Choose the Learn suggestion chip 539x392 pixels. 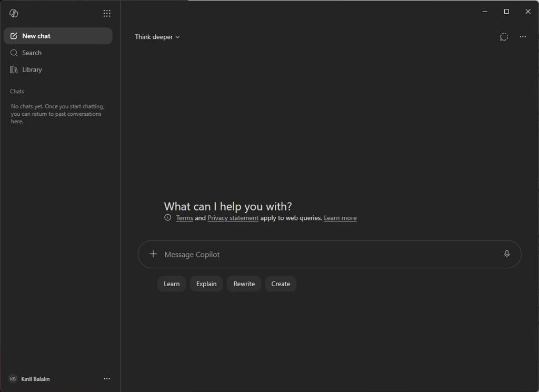pyautogui.click(x=172, y=284)
